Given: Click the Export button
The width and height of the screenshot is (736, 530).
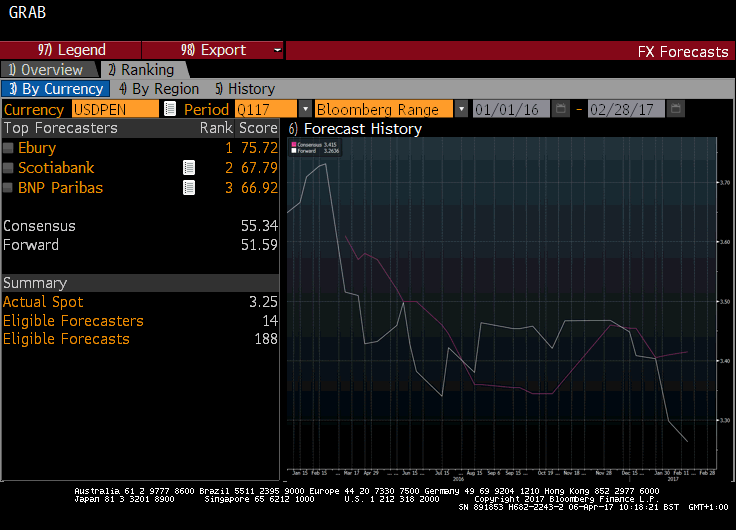Looking at the screenshot, I should click(x=213, y=50).
